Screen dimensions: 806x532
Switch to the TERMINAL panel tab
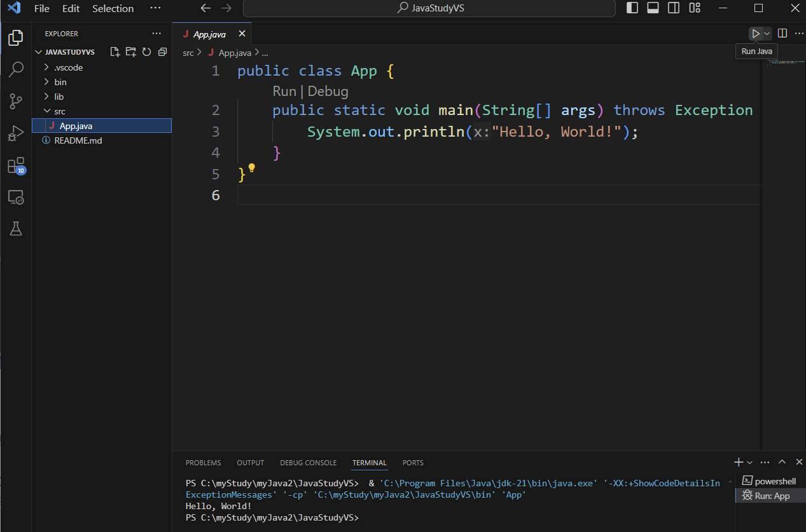coord(370,463)
